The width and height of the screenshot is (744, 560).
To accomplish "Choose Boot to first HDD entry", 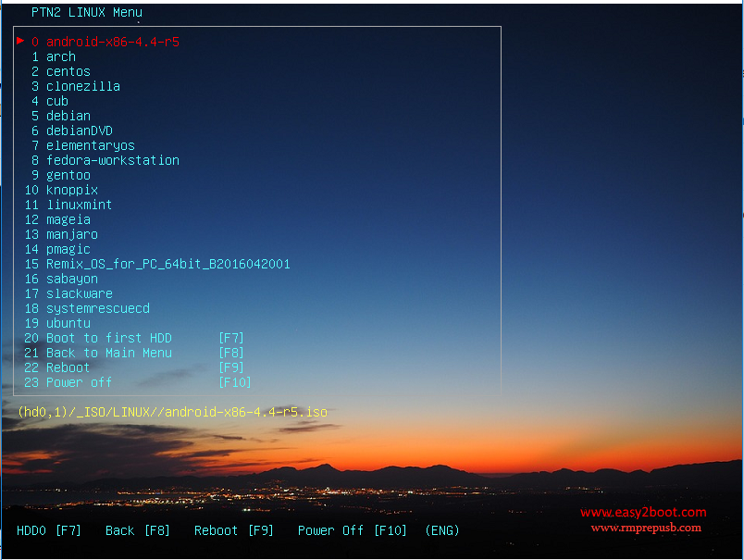I will 134,338.
